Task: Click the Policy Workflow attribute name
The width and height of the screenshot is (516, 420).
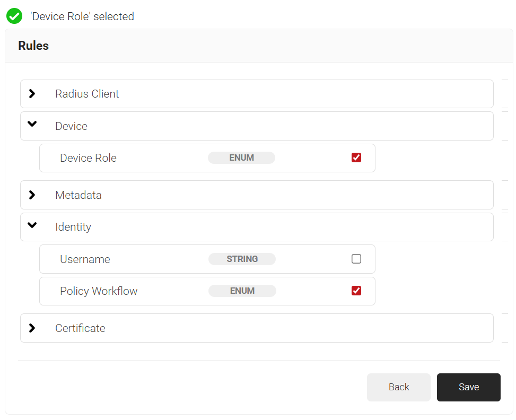Action: (99, 291)
